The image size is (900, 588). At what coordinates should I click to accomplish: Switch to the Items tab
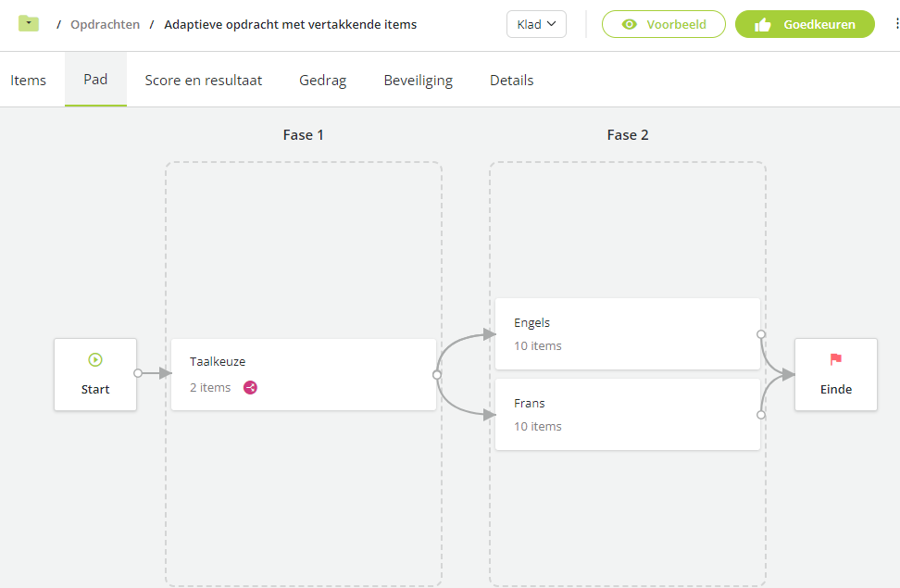tap(28, 80)
